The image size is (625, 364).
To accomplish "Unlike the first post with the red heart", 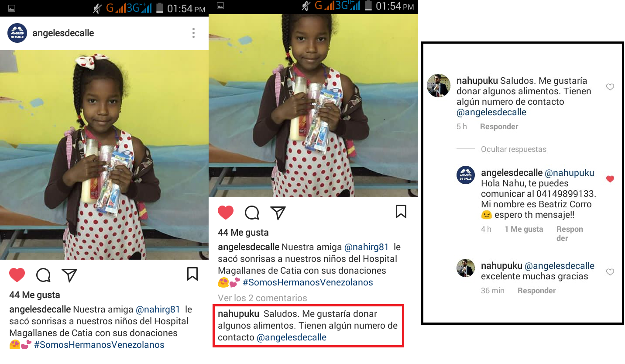I will pyautogui.click(x=17, y=275).
